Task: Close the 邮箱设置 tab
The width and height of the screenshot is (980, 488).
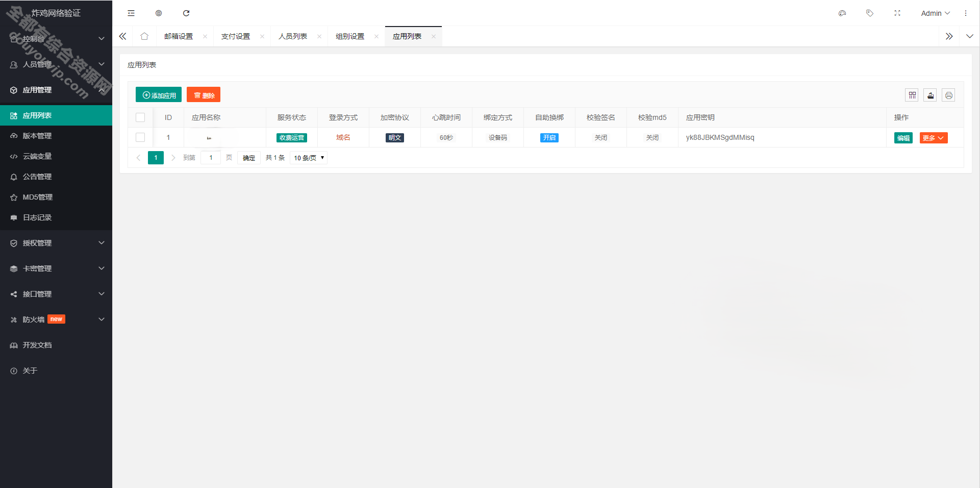Action: [205, 36]
